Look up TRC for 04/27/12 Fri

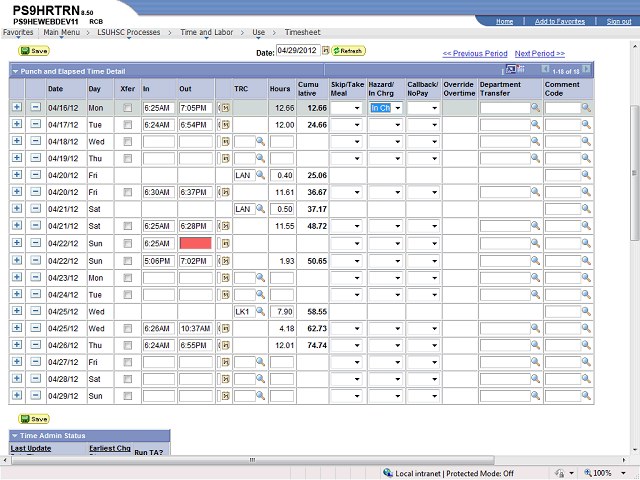coord(260,362)
